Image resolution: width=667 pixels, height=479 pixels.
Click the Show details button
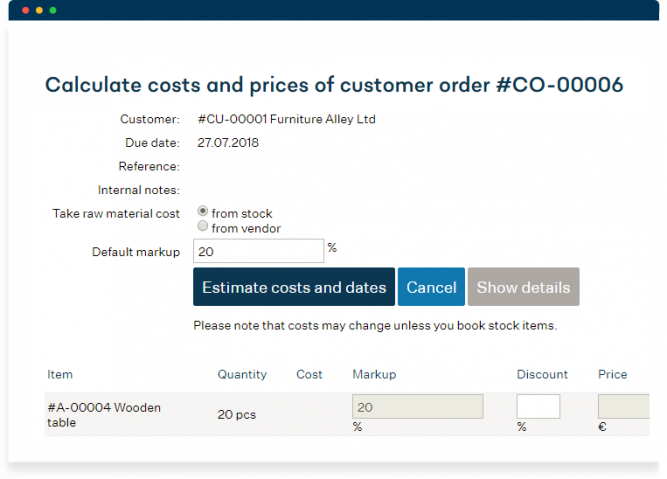pyautogui.click(x=523, y=287)
